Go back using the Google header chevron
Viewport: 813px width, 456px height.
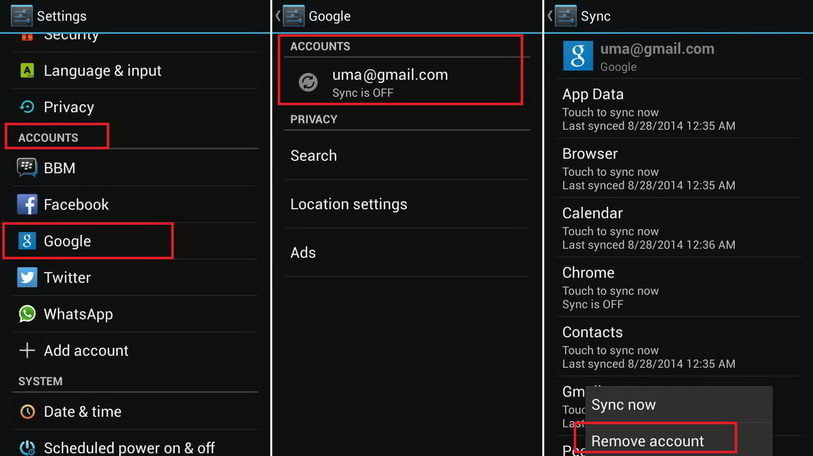click(x=278, y=16)
